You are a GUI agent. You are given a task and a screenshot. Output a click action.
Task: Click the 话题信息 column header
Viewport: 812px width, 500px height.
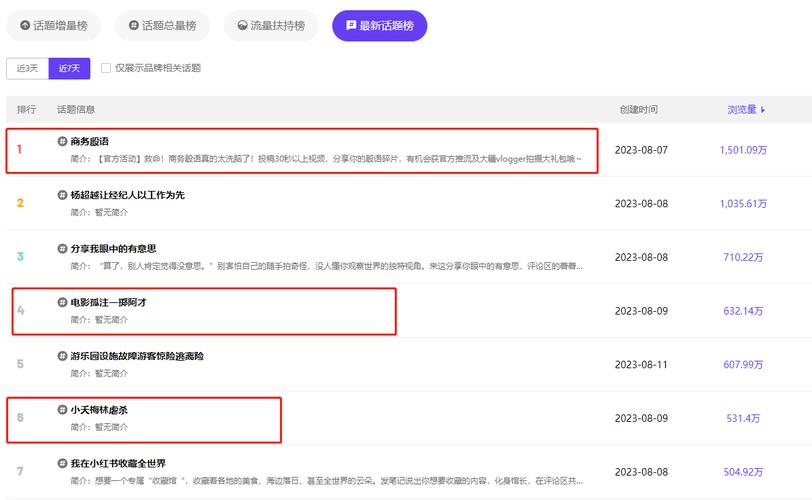click(76, 109)
